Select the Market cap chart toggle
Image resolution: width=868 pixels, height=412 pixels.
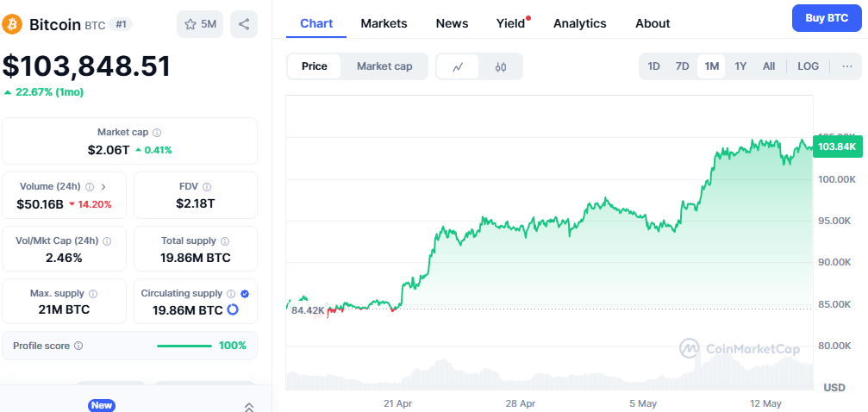click(384, 66)
